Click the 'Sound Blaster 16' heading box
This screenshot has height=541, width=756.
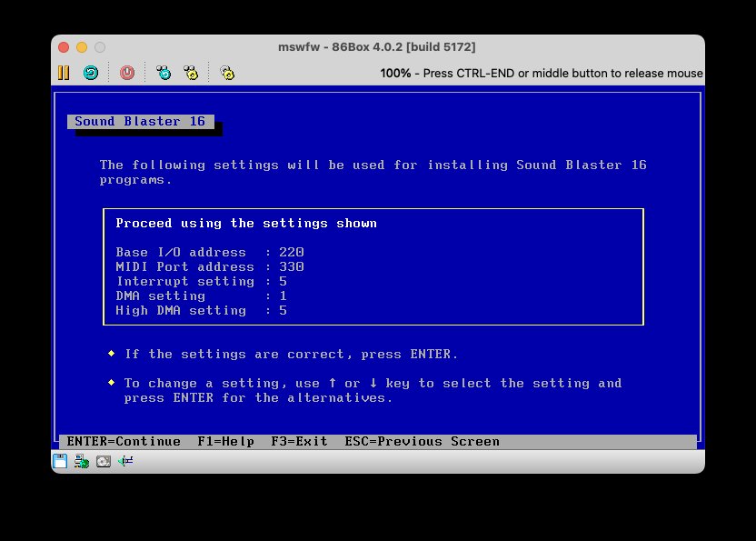click(x=140, y=121)
